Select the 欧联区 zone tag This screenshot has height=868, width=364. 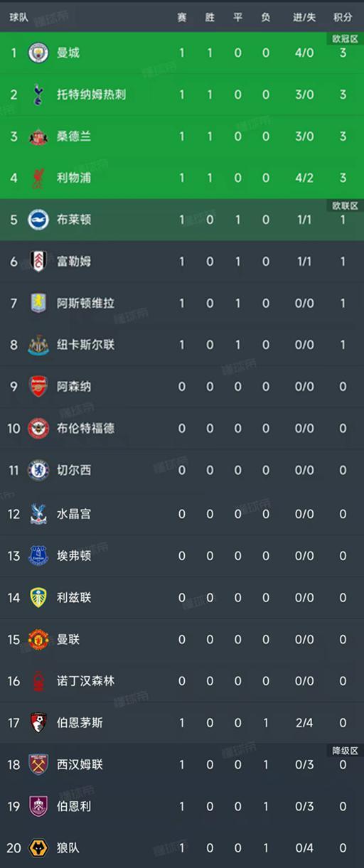coord(345,205)
